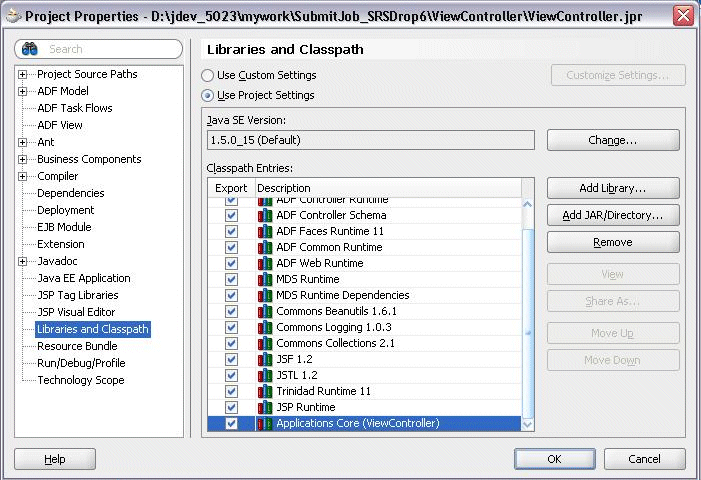Click the Change... button for Java SE
The width and height of the screenshot is (701, 480).
point(613,140)
